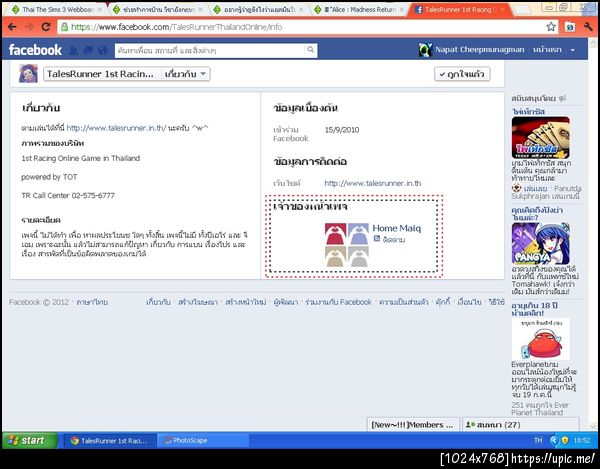Click the browser vertical scrollbar

(593, 234)
